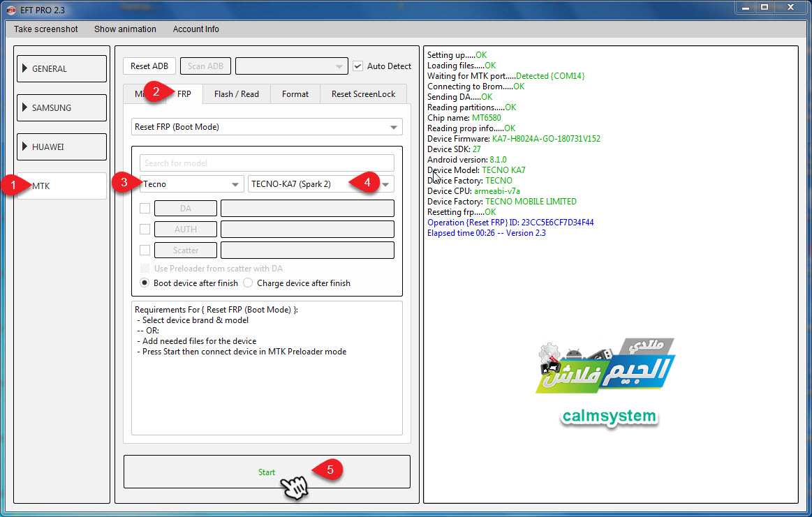Minimize the EFT PRO window
Screen dimensions: 812x517
pyautogui.click(x=746, y=7)
